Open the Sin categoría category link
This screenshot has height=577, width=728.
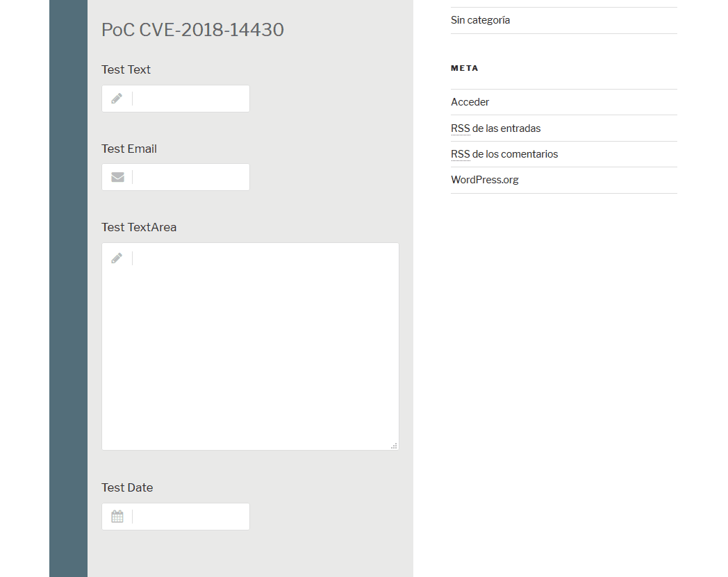click(x=480, y=20)
